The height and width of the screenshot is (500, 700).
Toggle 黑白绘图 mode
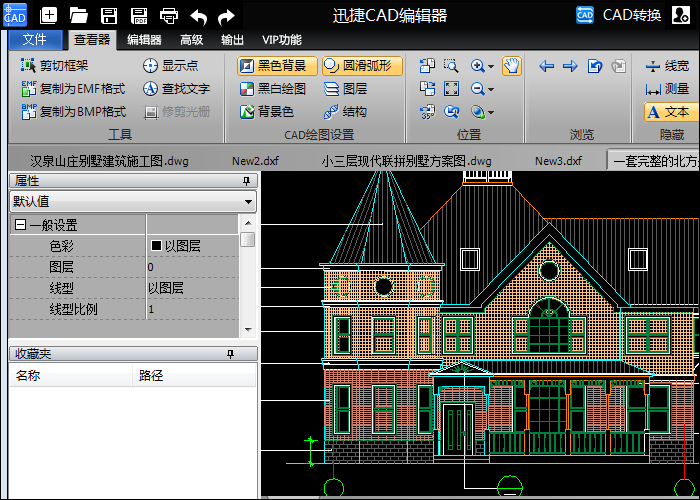coord(273,89)
